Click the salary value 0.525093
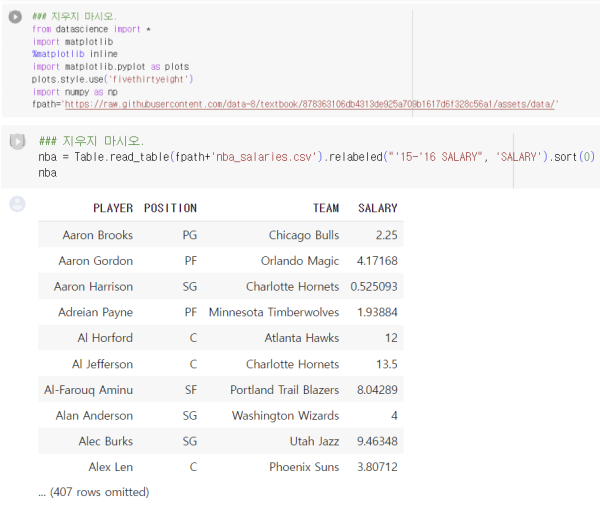600x511 pixels. click(374, 286)
